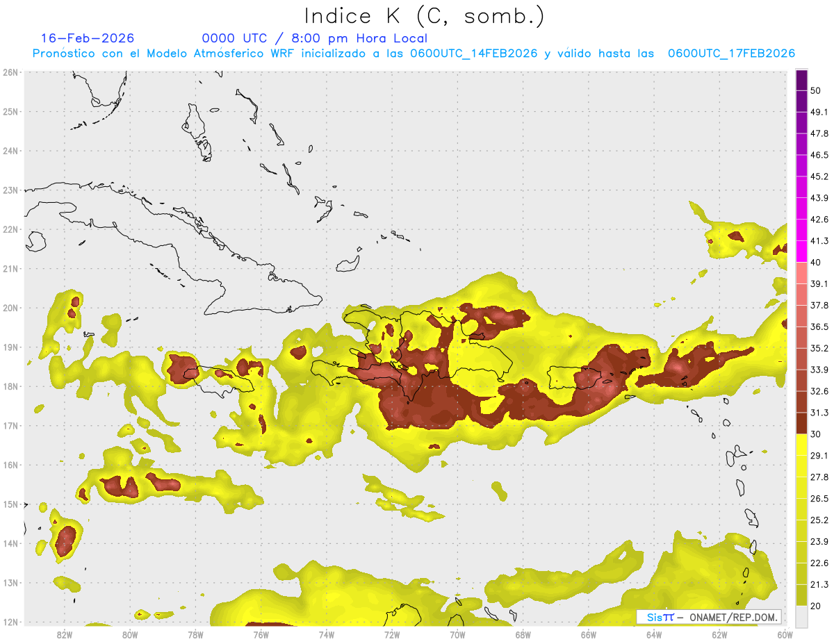This screenshot has width=834, height=644.
Task: Click the map title "Indice K (C, somb.)"
Action: click(424, 16)
